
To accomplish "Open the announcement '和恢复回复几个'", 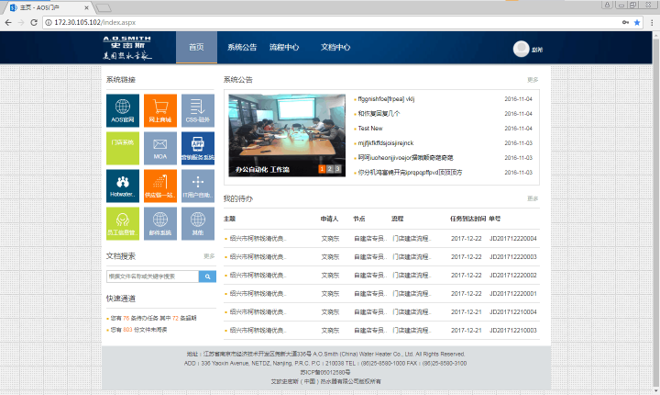I will (x=379, y=114).
